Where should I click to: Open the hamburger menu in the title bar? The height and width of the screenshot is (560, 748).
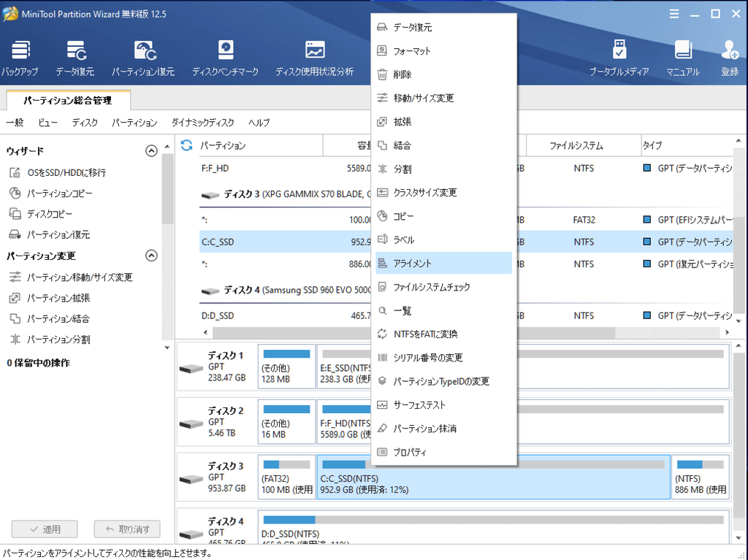pos(674,14)
